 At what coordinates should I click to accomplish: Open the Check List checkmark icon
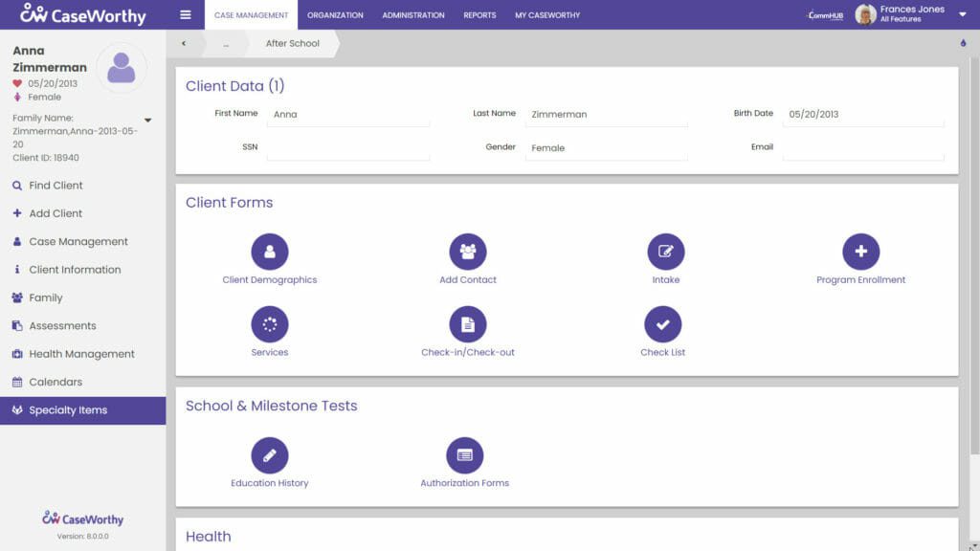(662, 324)
